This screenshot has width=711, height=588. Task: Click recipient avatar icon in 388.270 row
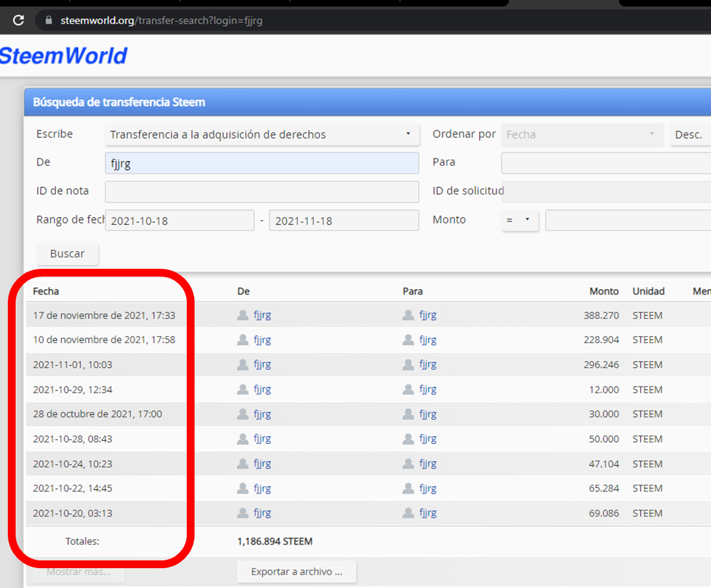[408, 315]
